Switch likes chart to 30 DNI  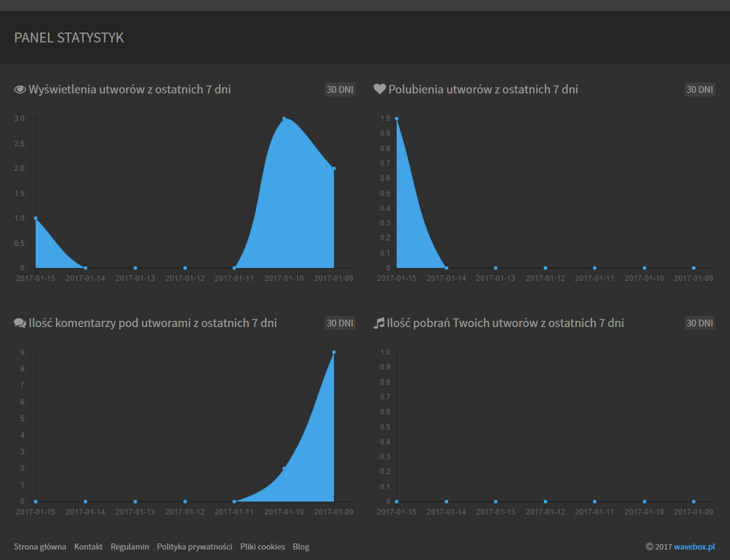click(x=699, y=90)
